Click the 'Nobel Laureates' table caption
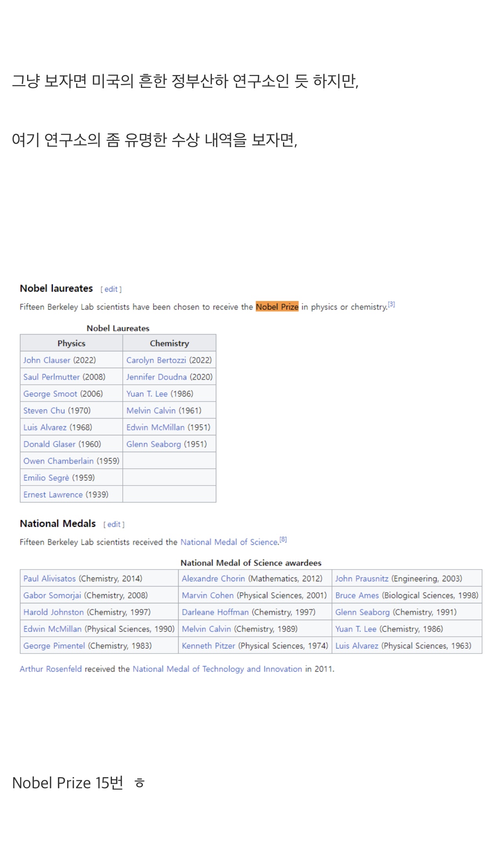The width and height of the screenshot is (504, 849). [x=118, y=328]
